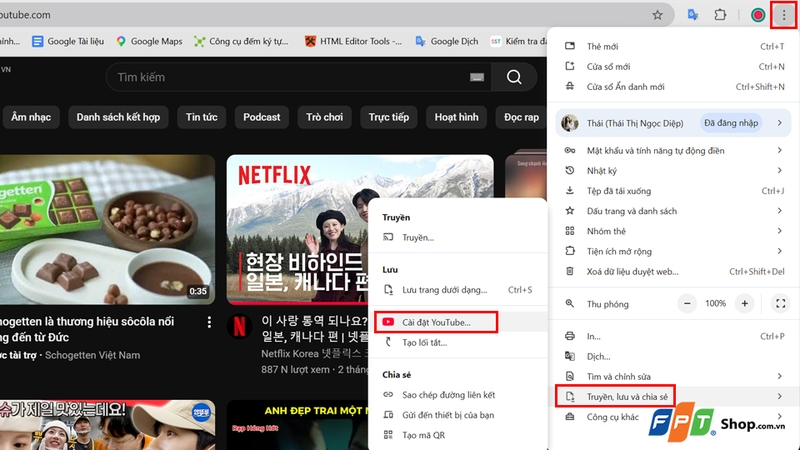Click the Schogetten Việt Nam channel name

pos(92,355)
